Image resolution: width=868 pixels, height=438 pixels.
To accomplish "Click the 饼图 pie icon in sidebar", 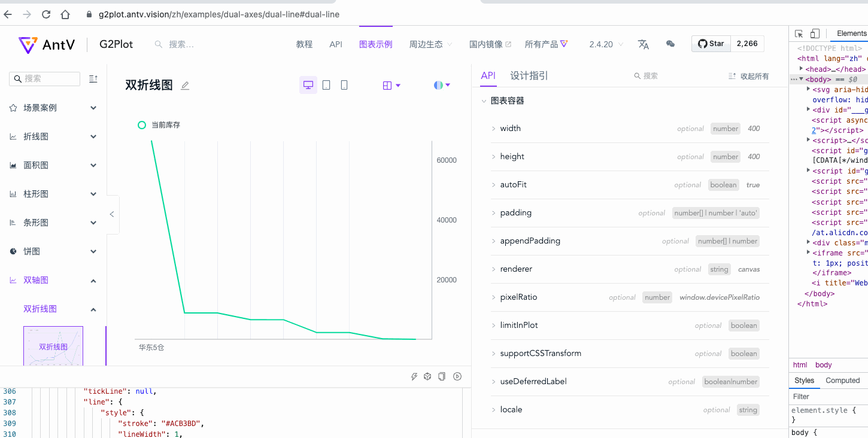I will click(13, 251).
